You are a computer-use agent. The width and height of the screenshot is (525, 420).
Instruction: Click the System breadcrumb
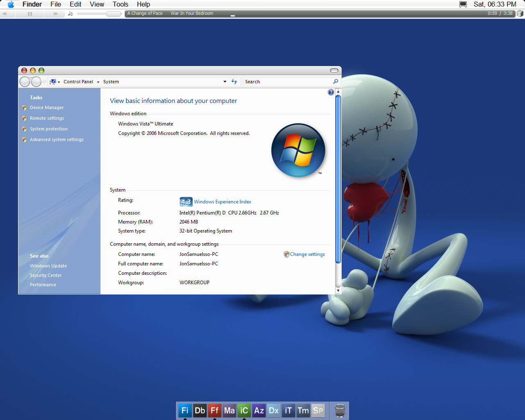111,82
